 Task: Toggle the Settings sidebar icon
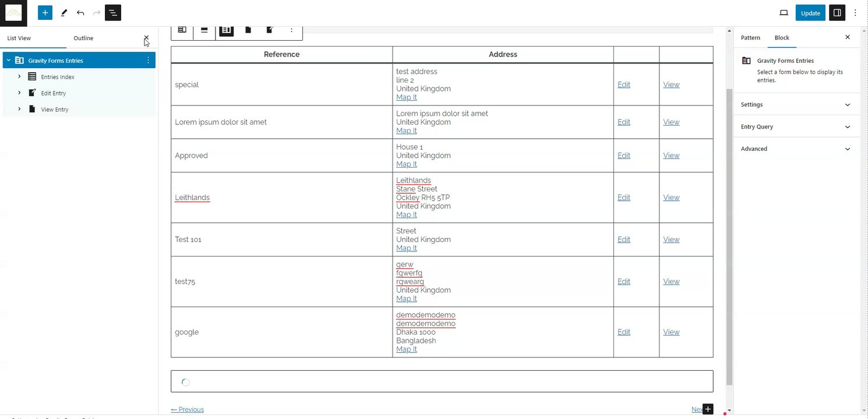click(837, 13)
